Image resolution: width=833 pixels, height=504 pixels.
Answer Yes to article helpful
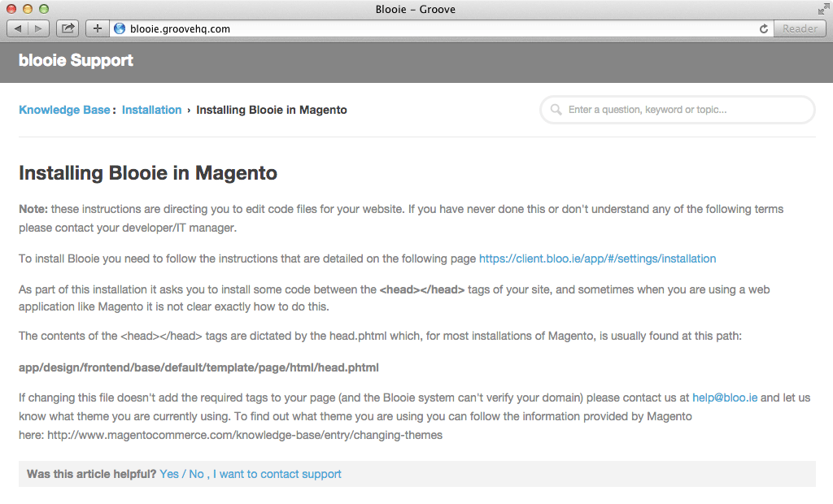169,474
